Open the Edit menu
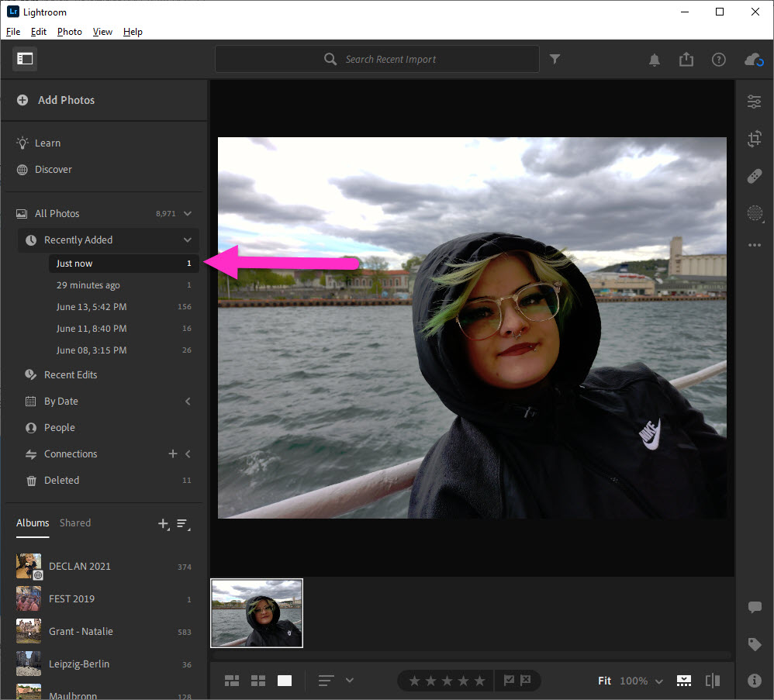Viewport: 774px width, 700px height. click(39, 32)
